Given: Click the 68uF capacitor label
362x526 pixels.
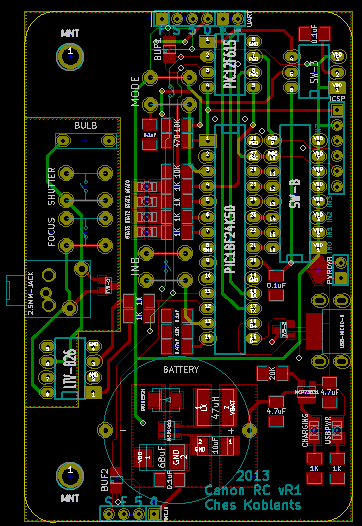Looking at the screenshot, I should pyautogui.click(x=161, y=458).
